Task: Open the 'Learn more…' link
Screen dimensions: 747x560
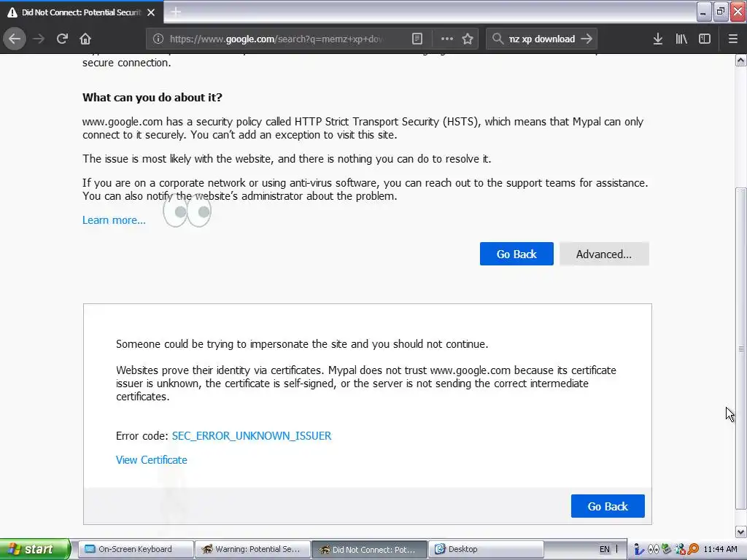Action: 114,220
